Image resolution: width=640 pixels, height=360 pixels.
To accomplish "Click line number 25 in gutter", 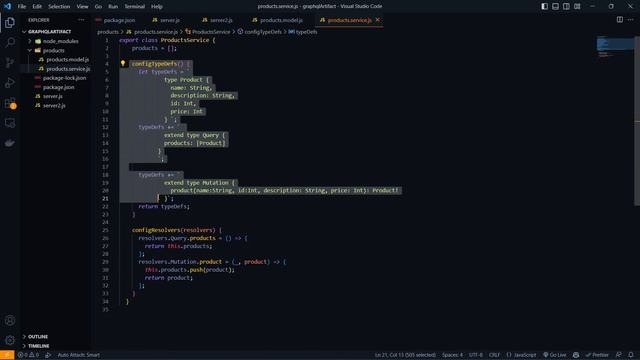I will point(106,230).
